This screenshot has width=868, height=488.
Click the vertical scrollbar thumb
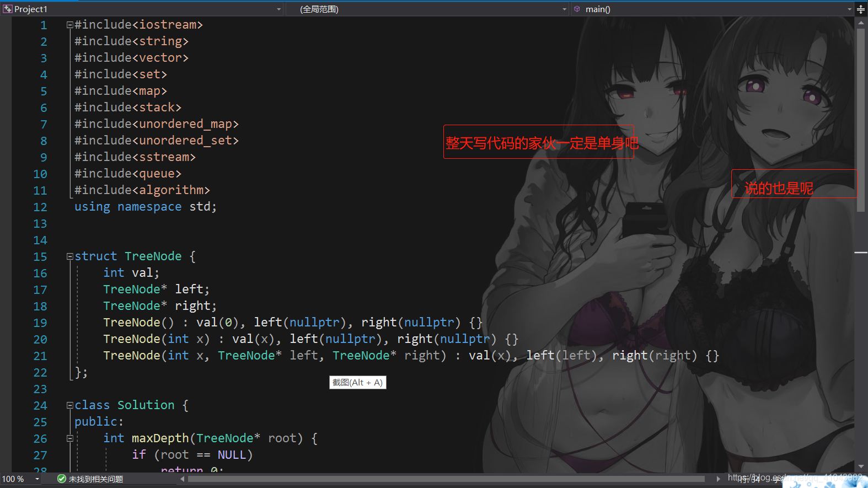coord(861,120)
